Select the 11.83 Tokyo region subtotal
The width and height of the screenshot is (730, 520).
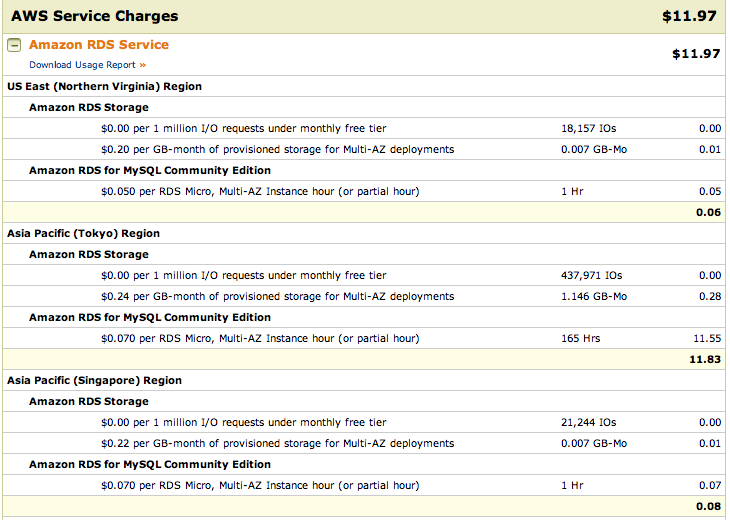click(x=705, y=359)
